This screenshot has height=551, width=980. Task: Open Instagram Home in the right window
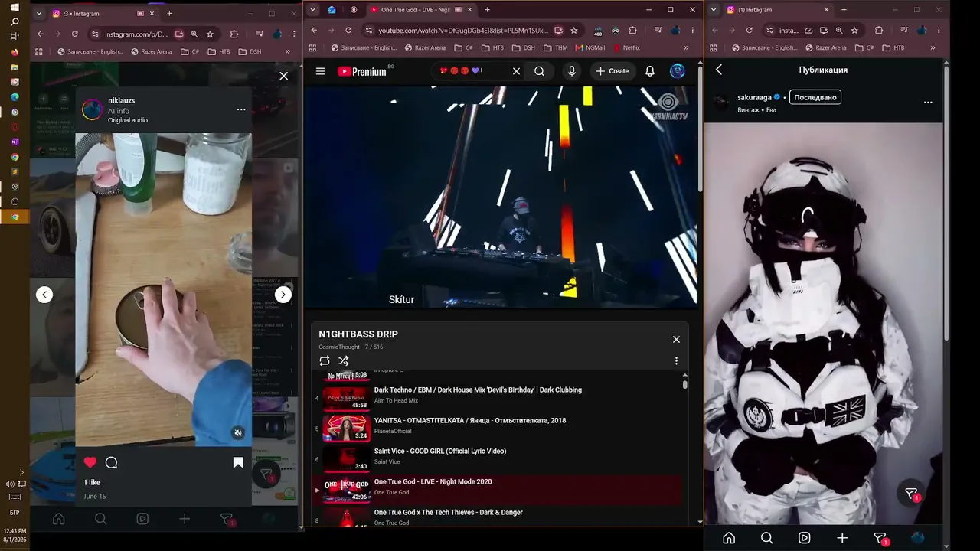point(729,538)
